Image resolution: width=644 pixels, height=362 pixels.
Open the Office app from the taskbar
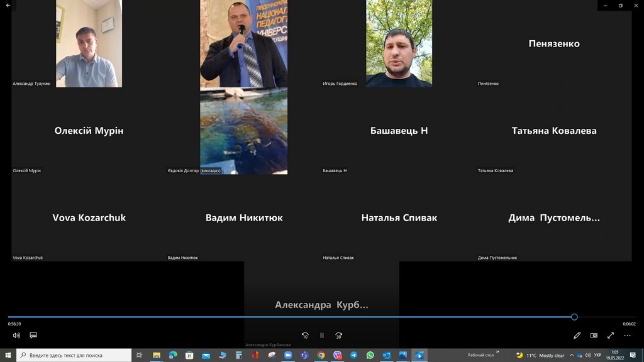click(x=255, y=355)
